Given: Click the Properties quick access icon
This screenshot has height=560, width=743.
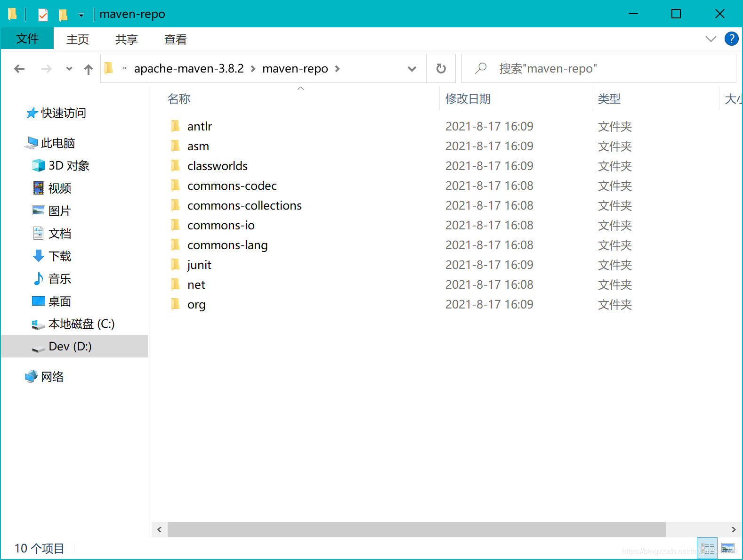Looking at the screenshot, I should [x=43, y=15].
